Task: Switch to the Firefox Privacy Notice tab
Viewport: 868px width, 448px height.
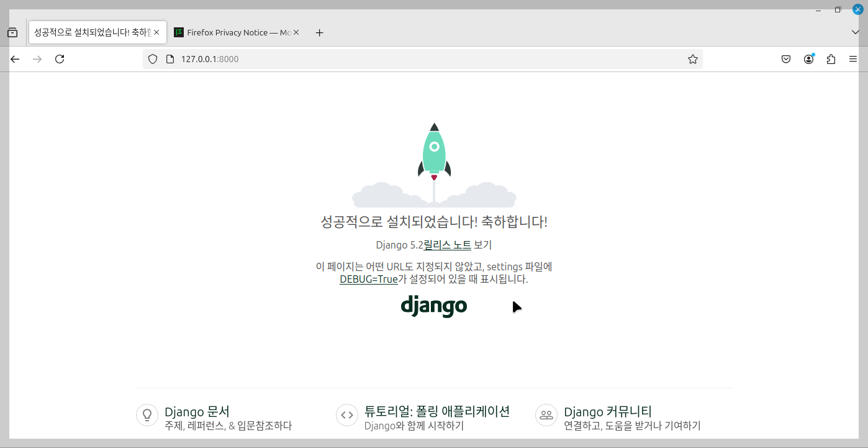Action: [237, 32]
